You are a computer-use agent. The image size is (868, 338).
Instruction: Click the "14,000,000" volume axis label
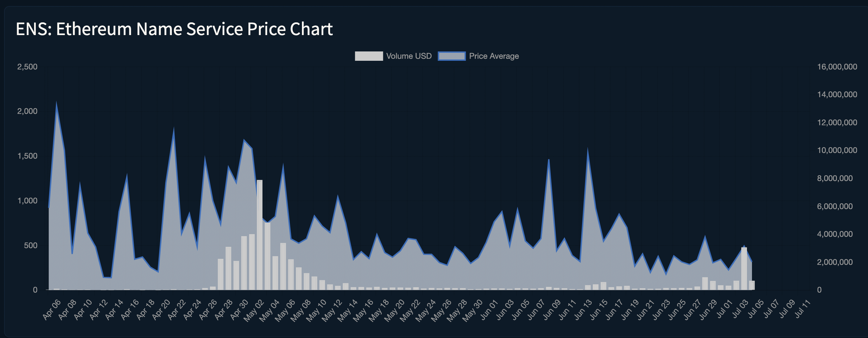837,95
